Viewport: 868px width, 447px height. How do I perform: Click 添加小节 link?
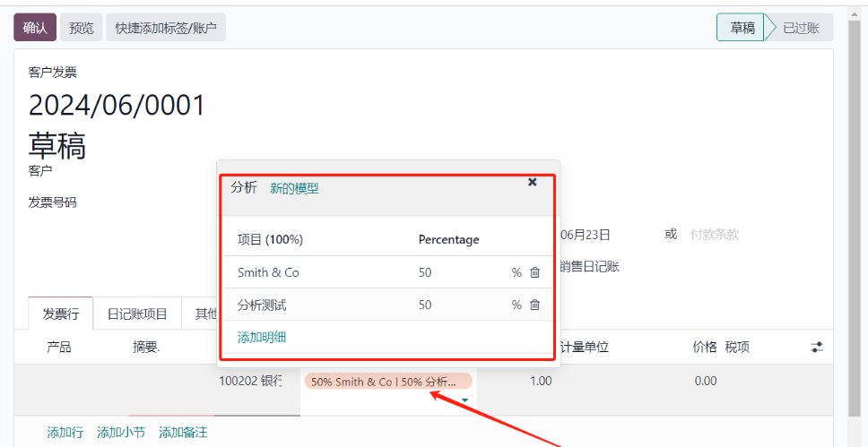click(121, 433)
